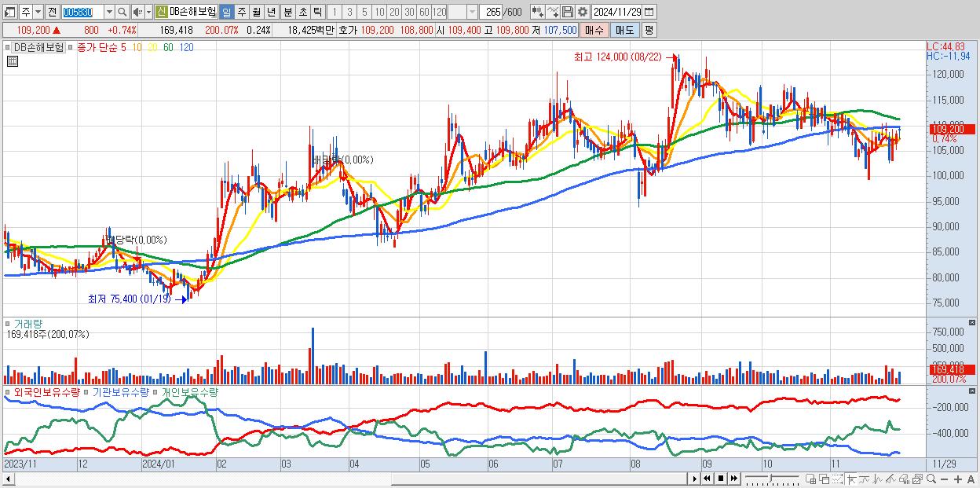Save chart using the floppy disk icon
980x488 pixels.
pyautogui.click(x=568, y=12)
